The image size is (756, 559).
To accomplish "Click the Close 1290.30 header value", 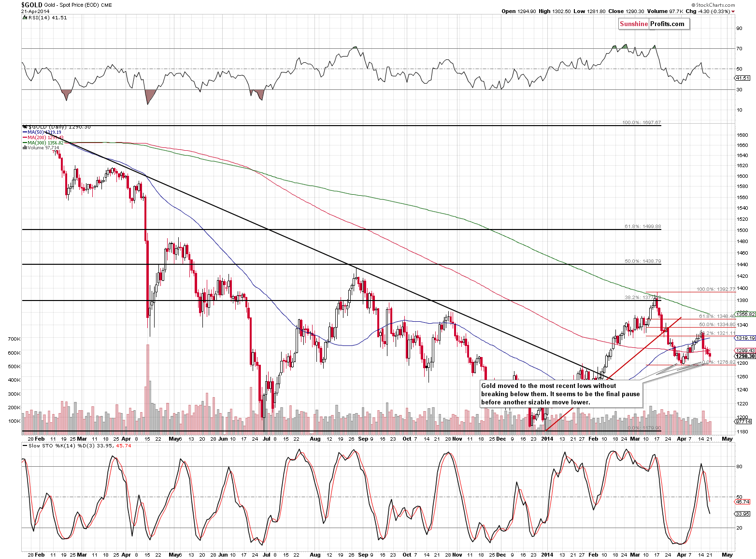I will pyautogui.click(x=626, y=12).
